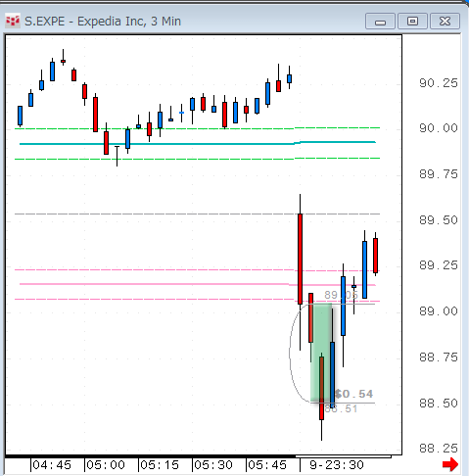
Task: Click the solid teal horizontal line
Action: tap(198, 143)
